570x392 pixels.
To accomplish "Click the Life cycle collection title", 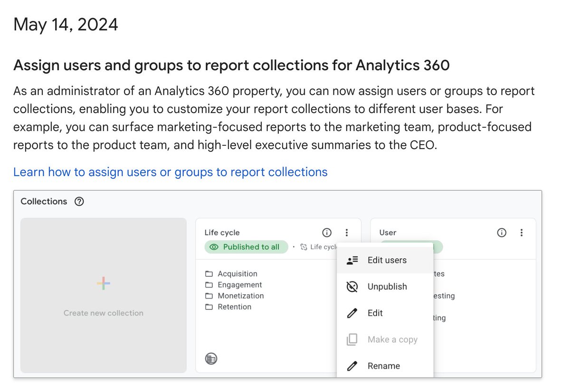I will (x=222, y=233).
